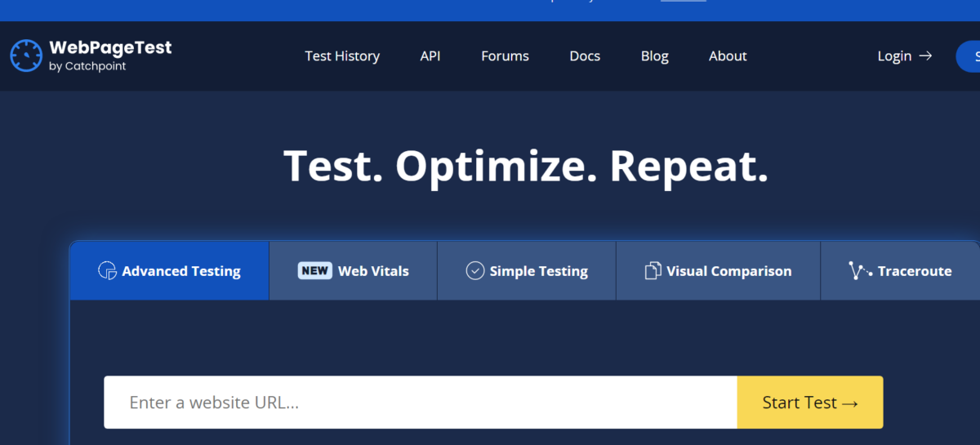Click the Test. Optimize. Repeat. headline
The image size is (980, 445).
pos(526,166)
